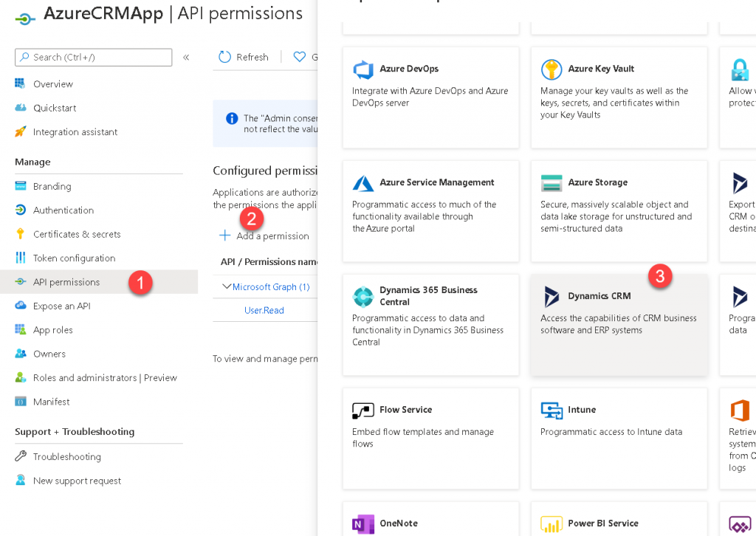Select the Intune service icon
Viewport: 756px width, 536px height.
click(x=551, y=410)
